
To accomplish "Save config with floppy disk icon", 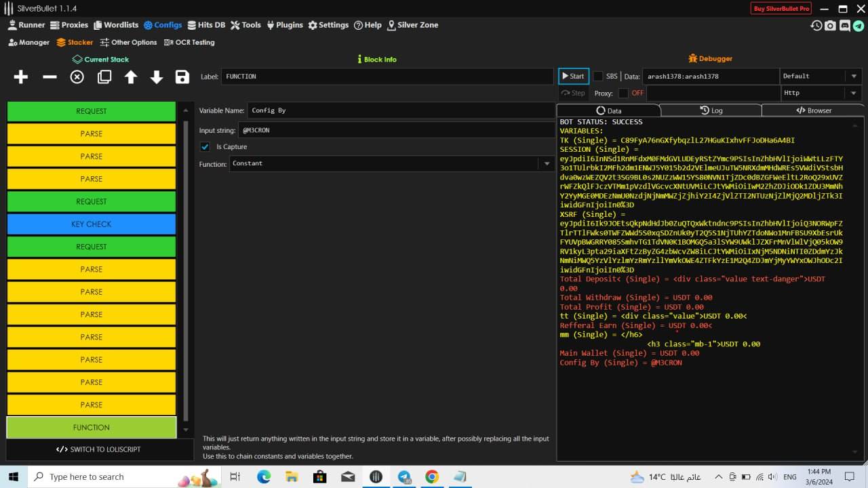I will point(182,77).
